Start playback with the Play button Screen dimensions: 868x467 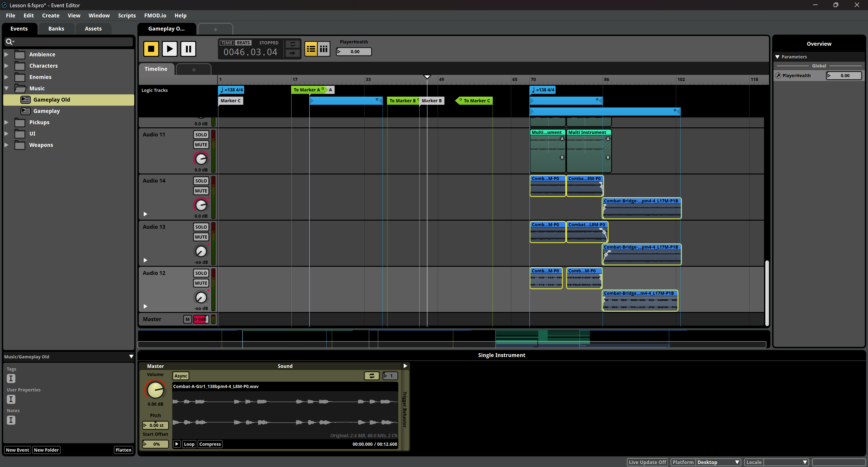pyautogui.click(x=170, y=49)
